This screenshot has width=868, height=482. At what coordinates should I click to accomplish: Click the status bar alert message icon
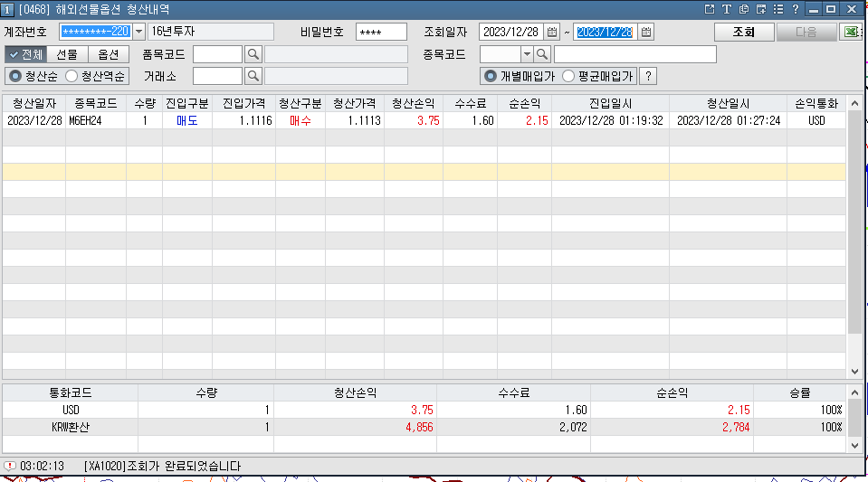(x=9, y=466)
